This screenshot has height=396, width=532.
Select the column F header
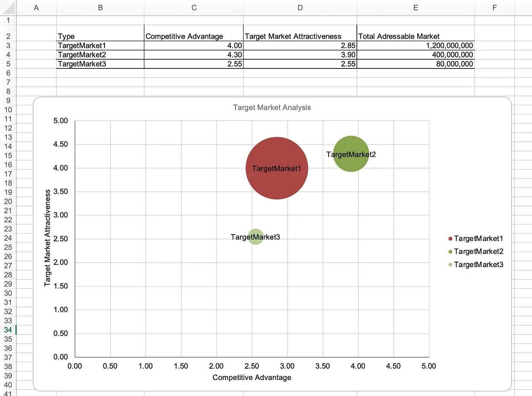tap(494, 8)
